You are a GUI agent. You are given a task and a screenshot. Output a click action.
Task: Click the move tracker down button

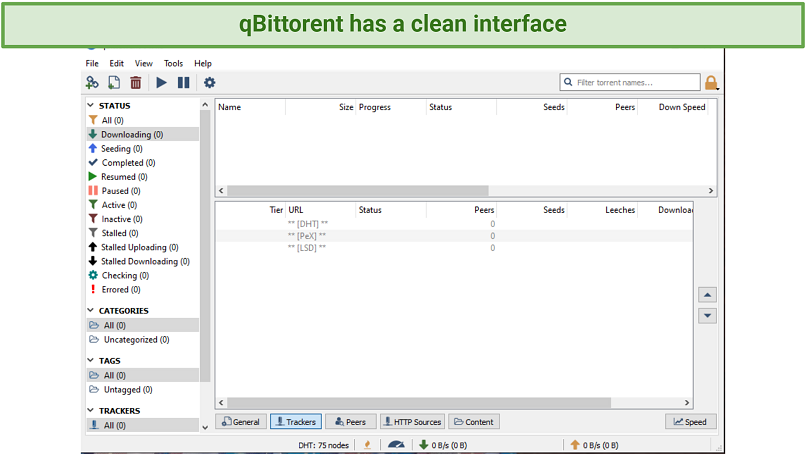(x=707, y=316)
